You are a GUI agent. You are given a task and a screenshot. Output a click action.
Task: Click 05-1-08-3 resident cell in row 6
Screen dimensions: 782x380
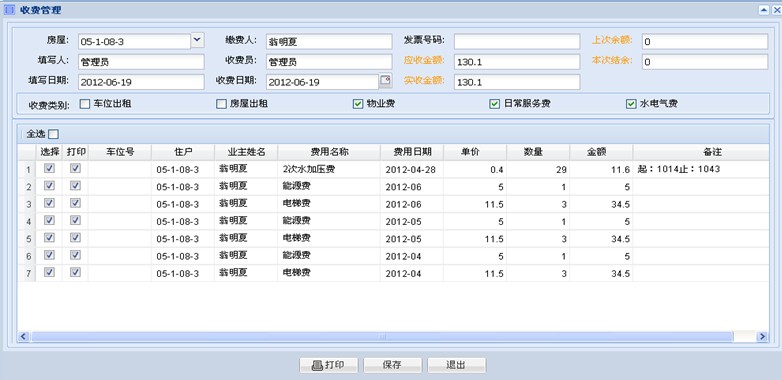[x=183, y=256]
